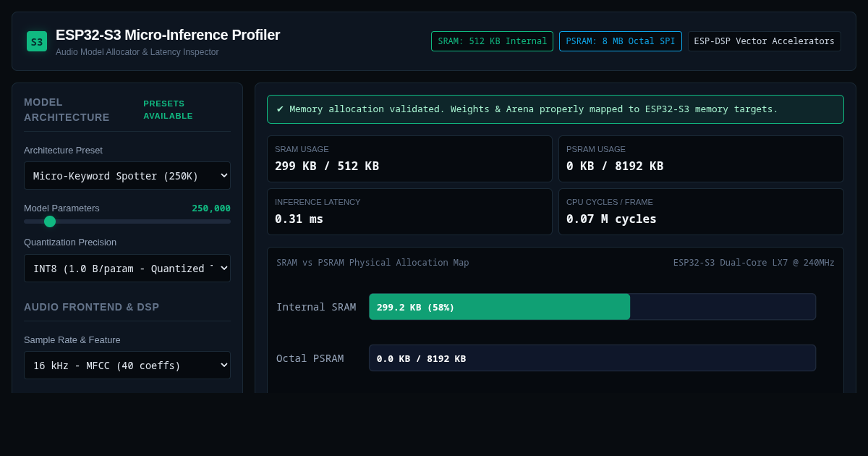Click the Octal PSRAM row label
The height and width of the screenshot is (456, 868).
click(x=310, y=358)
